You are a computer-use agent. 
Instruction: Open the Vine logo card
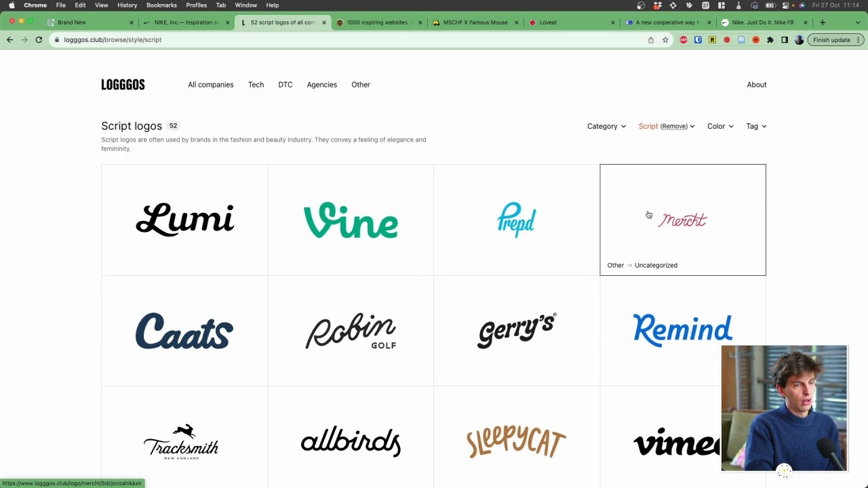click(x=351, y=220)
